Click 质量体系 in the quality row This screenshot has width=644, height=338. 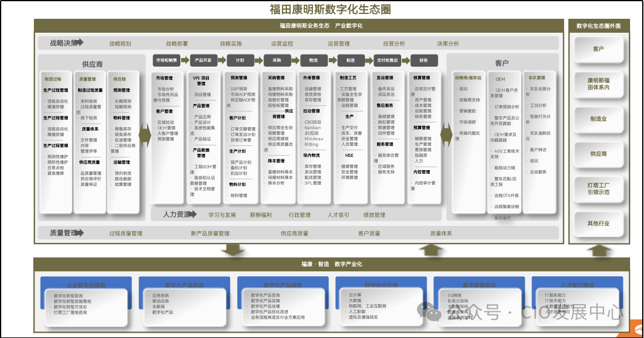coord(441,234)
